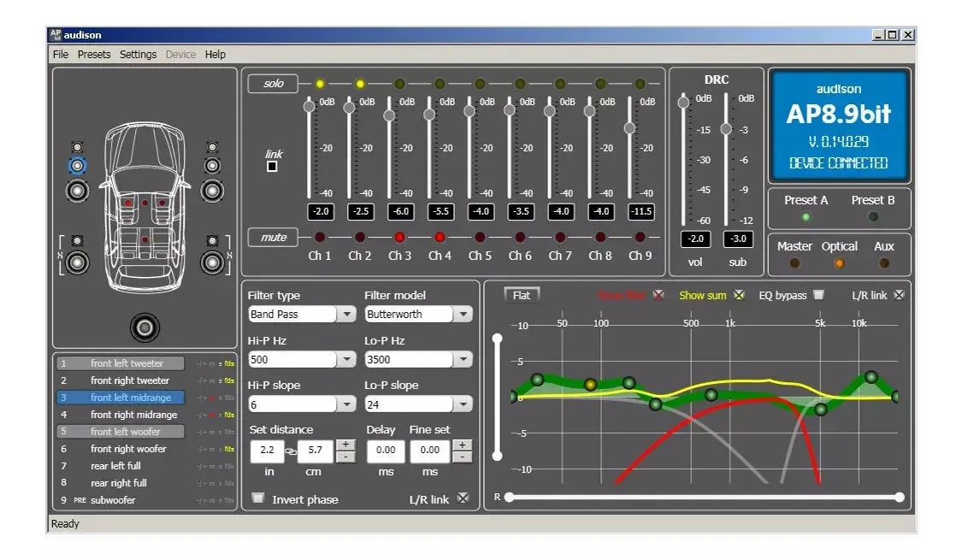Click the Flat EQ button
This screenshot has width=962, height=560.
522,295
